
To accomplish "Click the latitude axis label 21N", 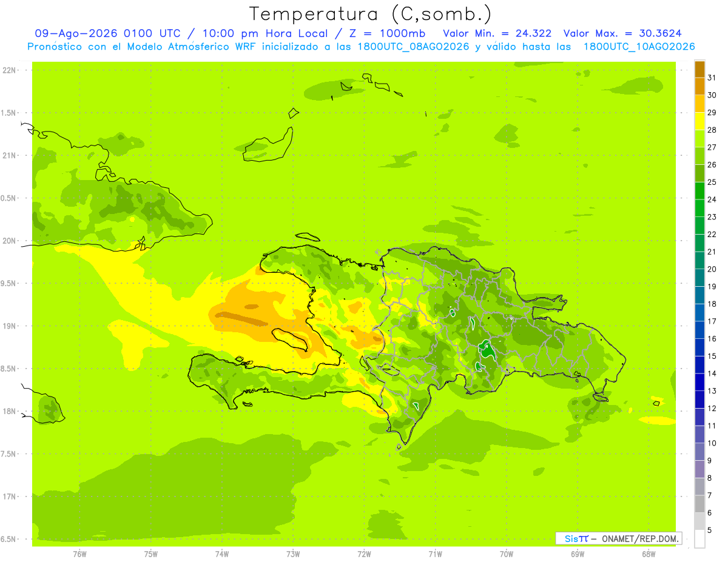I will pyautogui.click(x=10, y=156).
